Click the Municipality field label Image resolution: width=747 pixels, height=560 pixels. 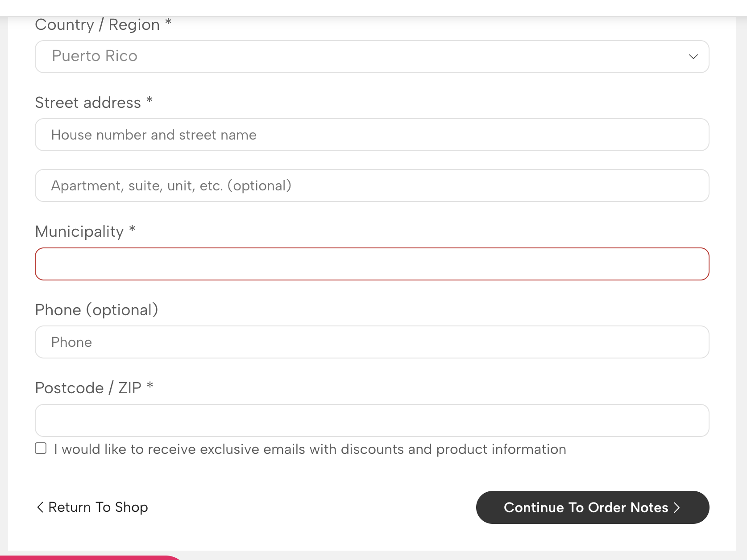(x=79, y=232)
